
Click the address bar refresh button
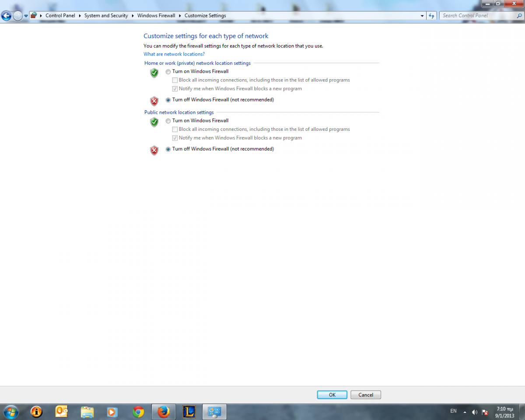(432, 16)
